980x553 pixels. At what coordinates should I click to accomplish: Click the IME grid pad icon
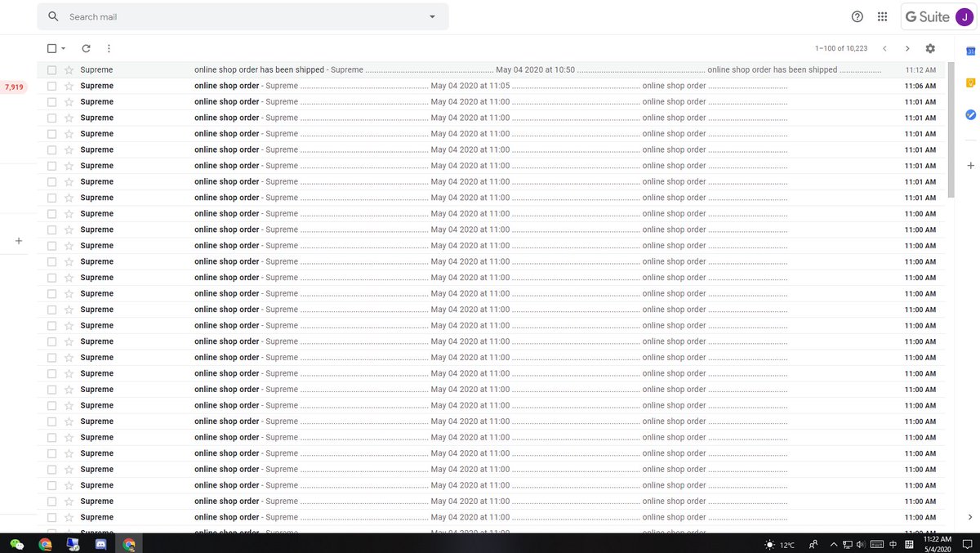(909, 544)
